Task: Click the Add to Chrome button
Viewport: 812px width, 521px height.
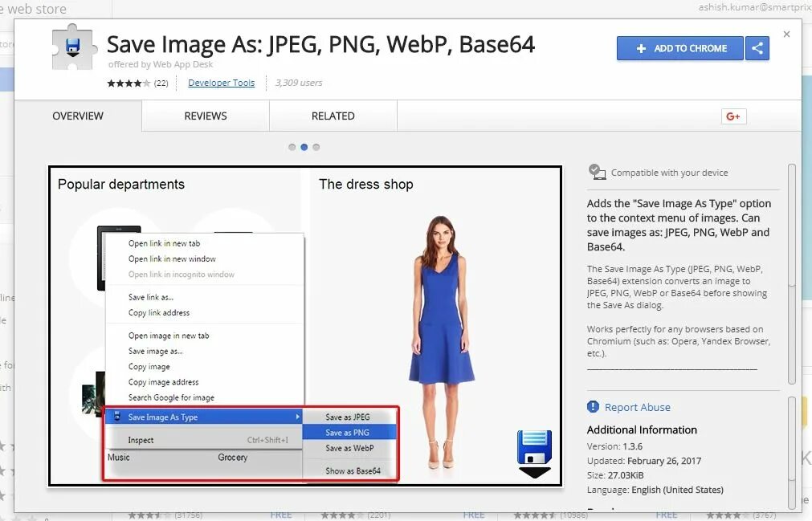Action: click(x=680, y=48)
